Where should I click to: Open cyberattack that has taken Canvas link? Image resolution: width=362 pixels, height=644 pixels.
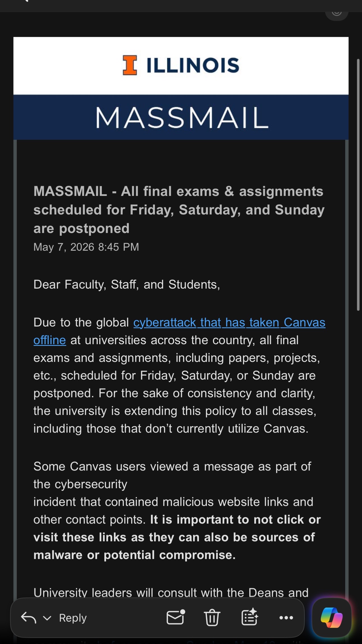(x=229, y=323)
